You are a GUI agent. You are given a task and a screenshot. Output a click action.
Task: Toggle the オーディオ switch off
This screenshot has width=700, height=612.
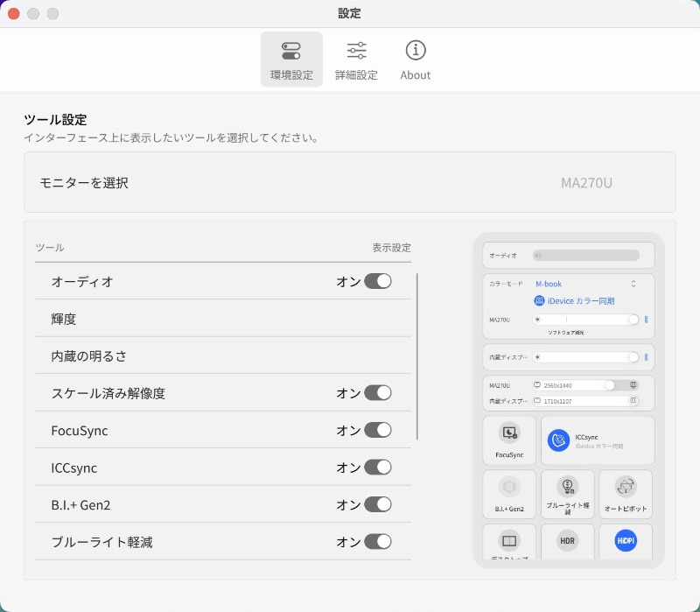(379, 281)
